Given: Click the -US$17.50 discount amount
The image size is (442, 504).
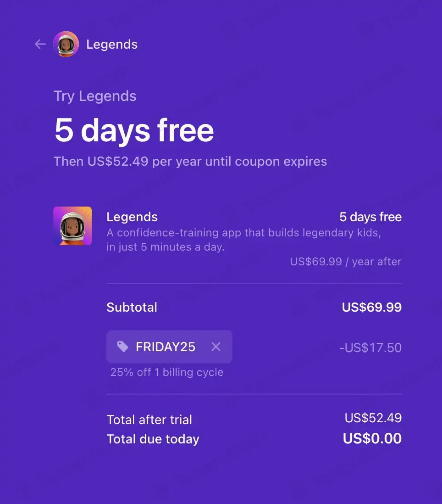Looking at the screenshot, I should click(x=370, y=347).
